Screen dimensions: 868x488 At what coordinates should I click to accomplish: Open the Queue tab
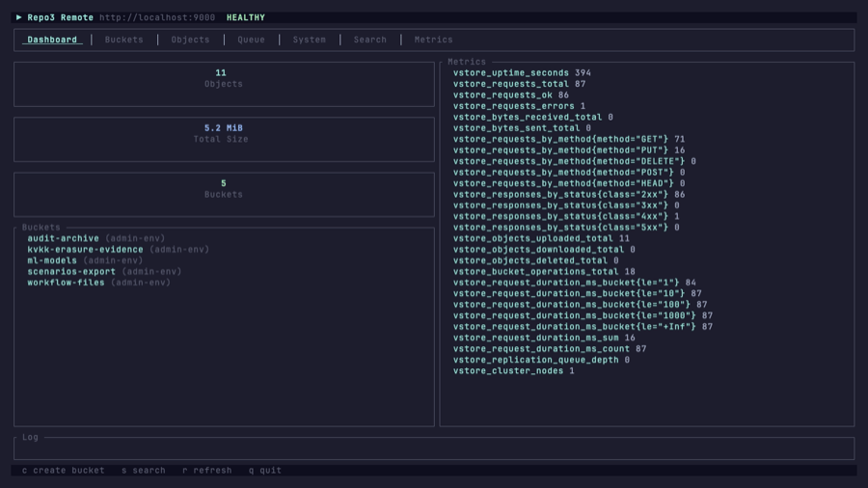point(252,40)
